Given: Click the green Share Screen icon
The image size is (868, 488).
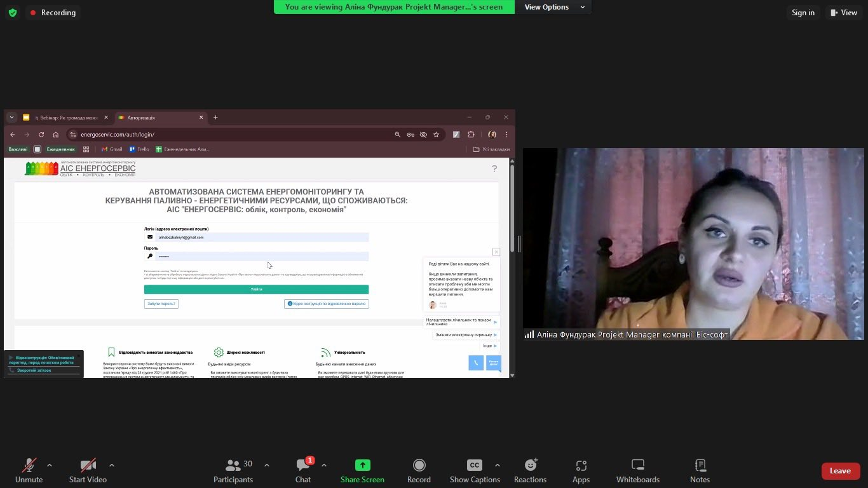Looking at the screenshot, I should point(362,465).
